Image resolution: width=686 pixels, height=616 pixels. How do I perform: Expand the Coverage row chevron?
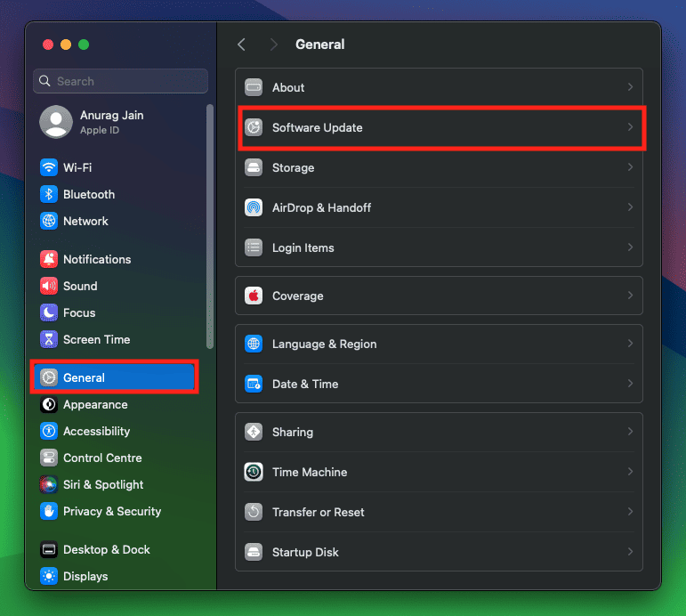pyautogui.click(x=630, y=296)
